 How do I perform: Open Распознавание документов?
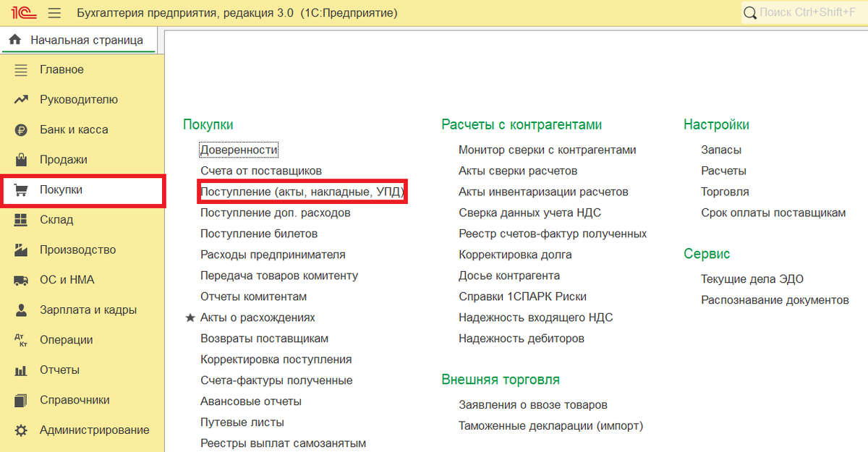click(x=775, y=301)
